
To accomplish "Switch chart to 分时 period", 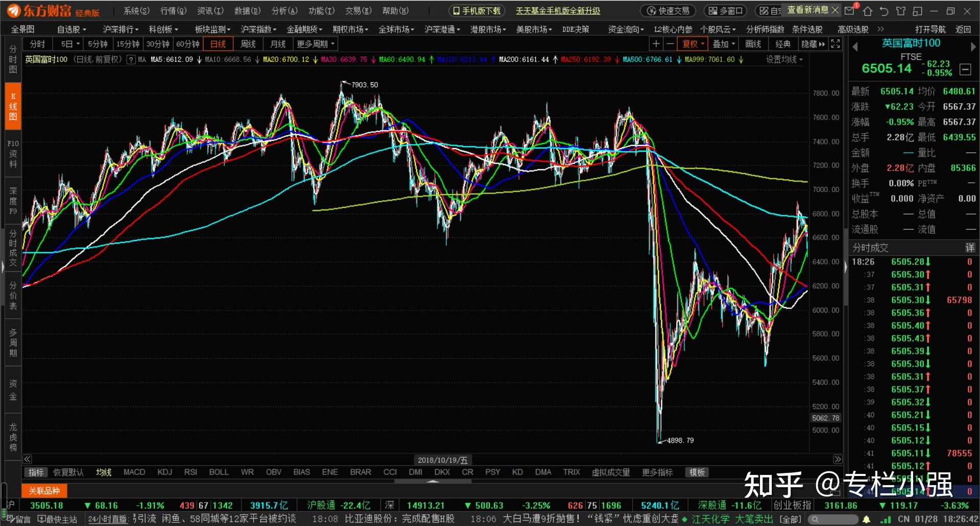I will [38, 44].
